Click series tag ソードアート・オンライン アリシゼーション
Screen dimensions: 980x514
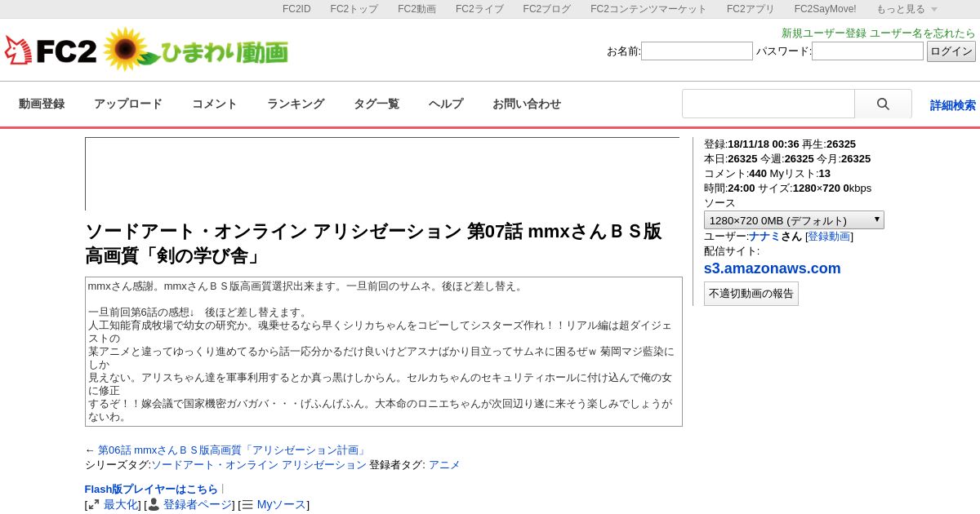[x=259, y=465]
